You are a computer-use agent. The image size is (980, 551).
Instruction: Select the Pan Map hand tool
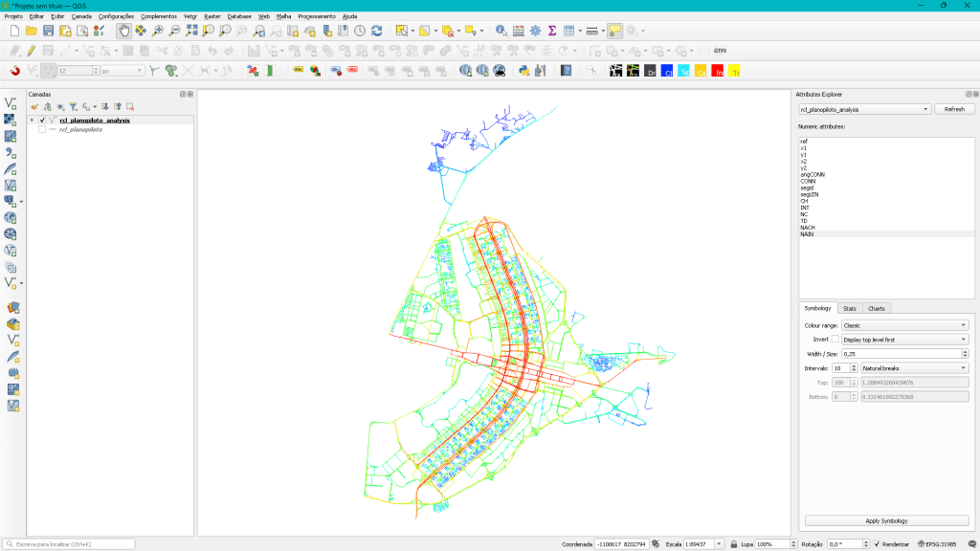pos(123,31)
